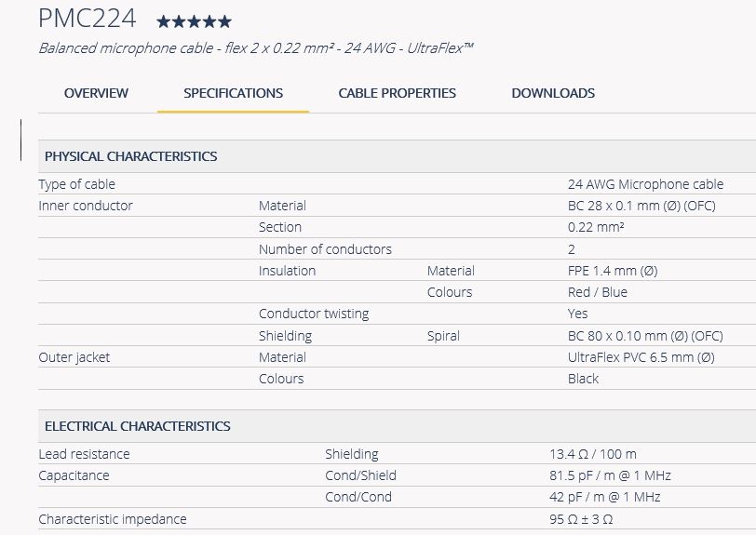The width and height of the screenshot is (756, 535).
Task: Click the 'Capacitance' row label
Action: pyautogui.click(x=74, y=475)
